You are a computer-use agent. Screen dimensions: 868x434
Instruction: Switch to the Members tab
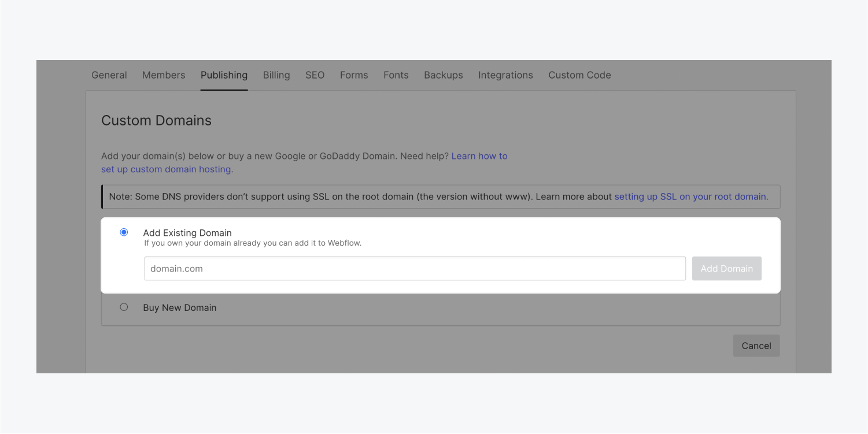pyautogui.click(x=164, y=75)
